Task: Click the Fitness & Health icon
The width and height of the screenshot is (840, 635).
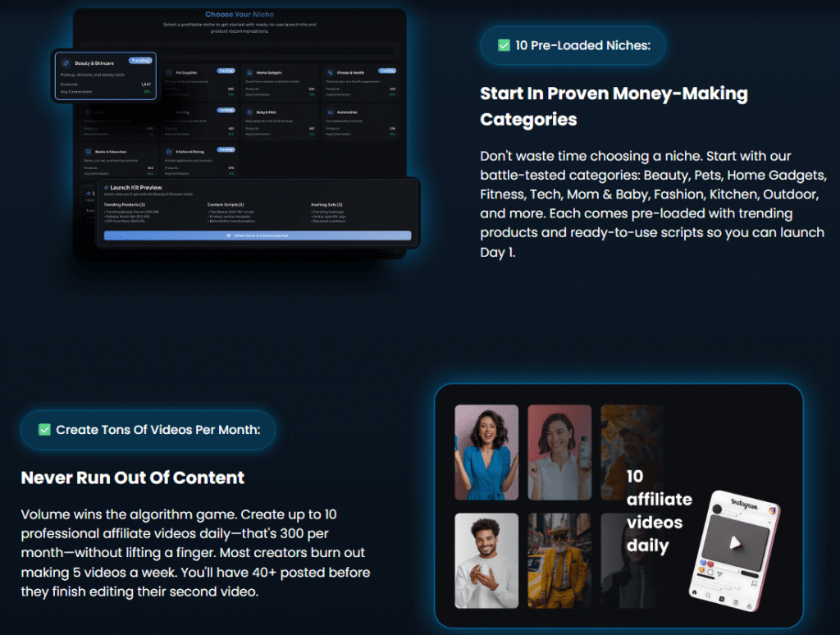Action: tap(329, 72)
